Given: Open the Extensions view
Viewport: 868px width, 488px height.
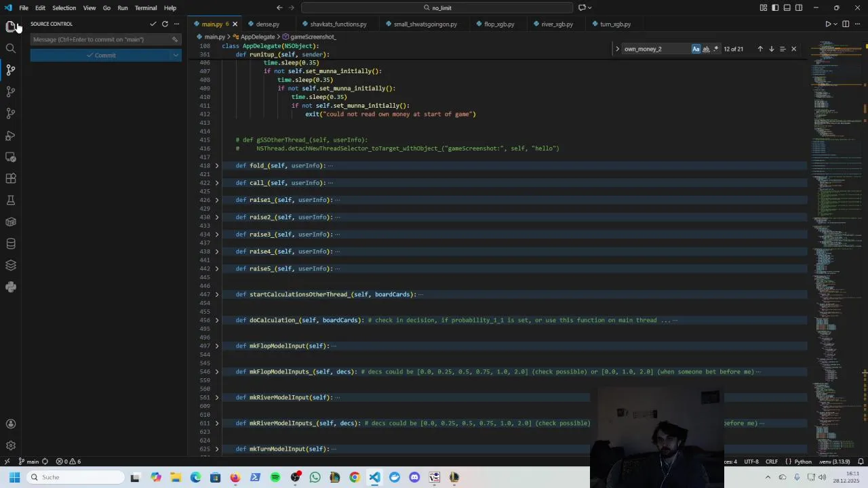Looking at the screenshot, I should pyautogui.click(x=11, y=179).
